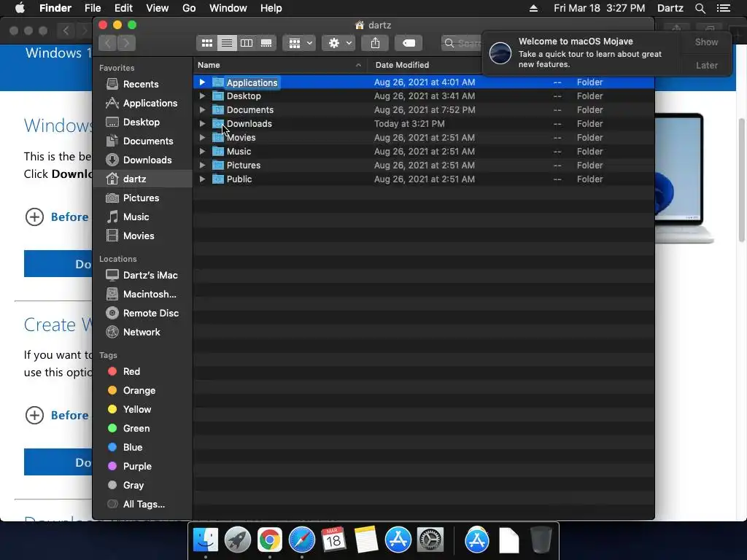Expand the Public folder disclosure triangle

point(202,179)
